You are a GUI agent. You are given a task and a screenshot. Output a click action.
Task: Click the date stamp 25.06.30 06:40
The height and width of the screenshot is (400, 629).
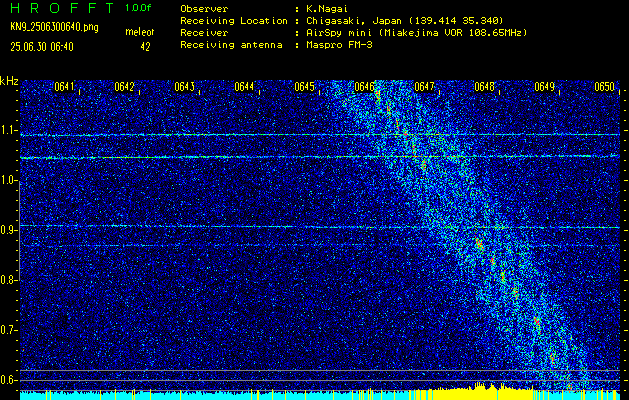[42, 47]
